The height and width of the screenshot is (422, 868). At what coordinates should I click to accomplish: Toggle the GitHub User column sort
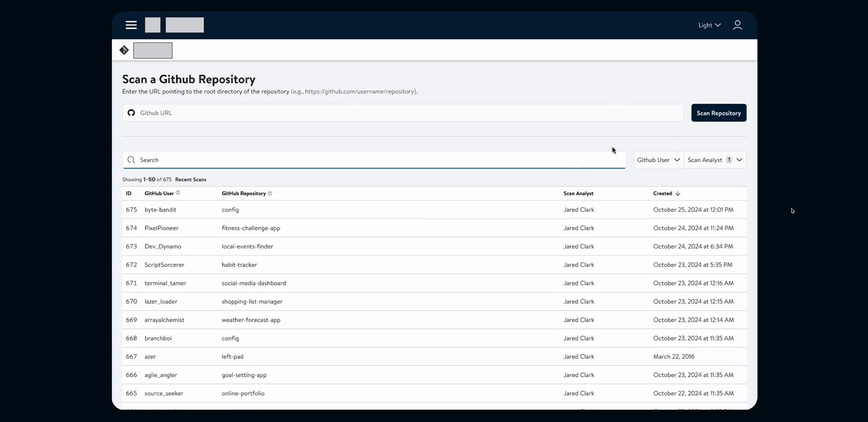coord(158,193)
